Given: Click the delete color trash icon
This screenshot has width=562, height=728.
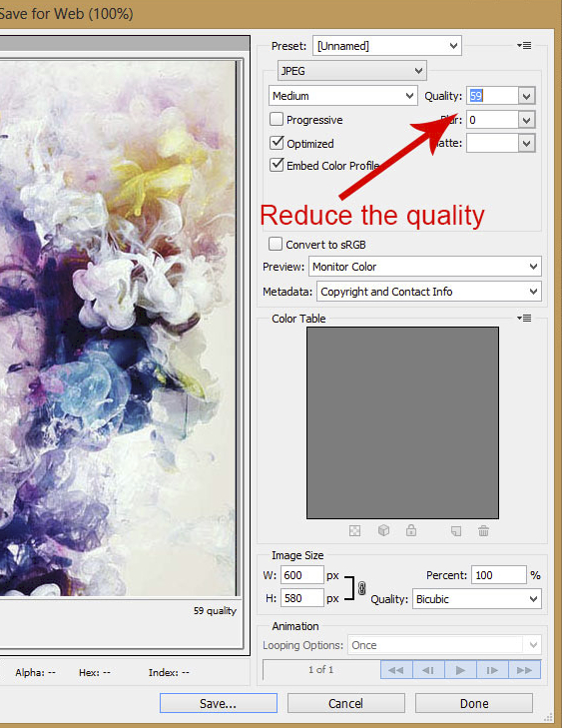Looking at the screenshot, I should 483,530.
